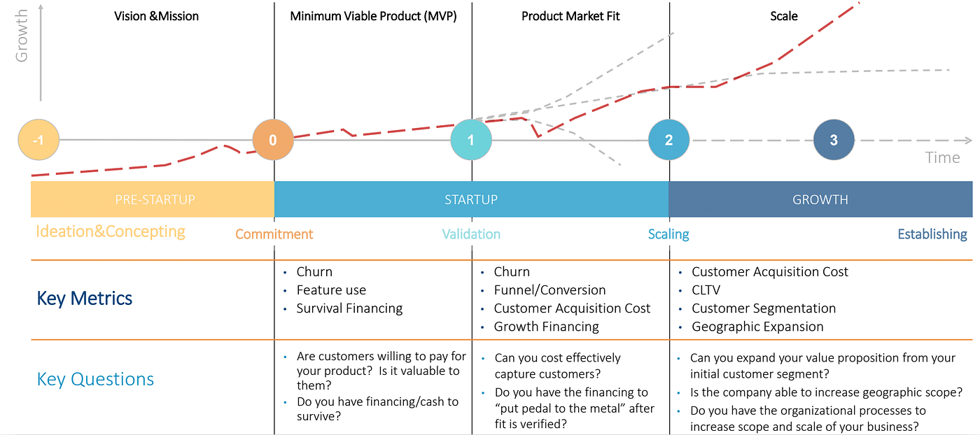Click the PRE-STARTUP phase bar
Screen dimensions: 980x435
point(153,199)
